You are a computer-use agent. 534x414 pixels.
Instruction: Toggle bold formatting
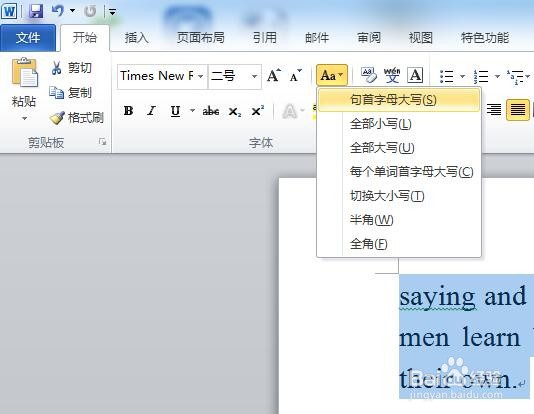(128, 111)
